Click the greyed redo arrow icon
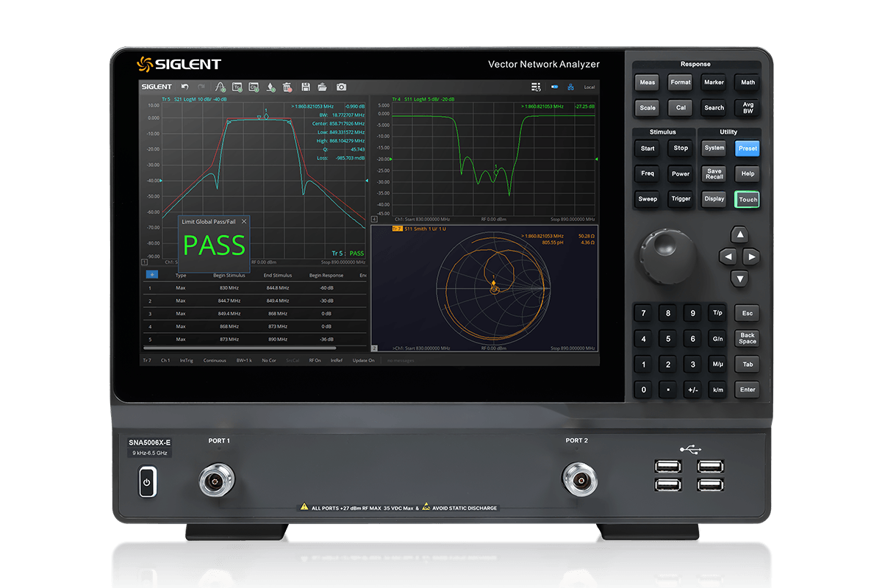Screen dimensions: 882x588 click(201, 87)
